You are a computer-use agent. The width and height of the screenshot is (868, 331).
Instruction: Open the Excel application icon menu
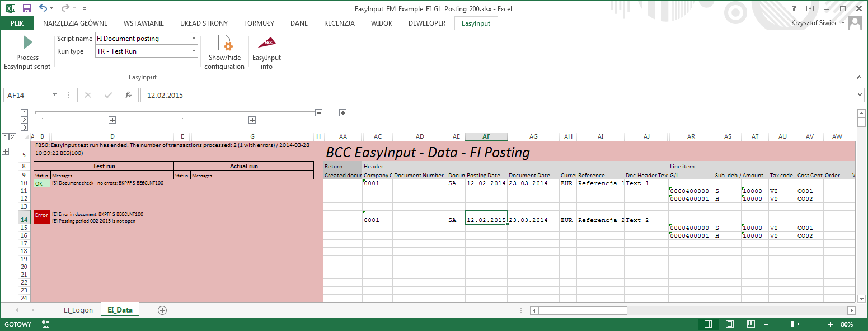pyautogui.click(x=11, y=8)
